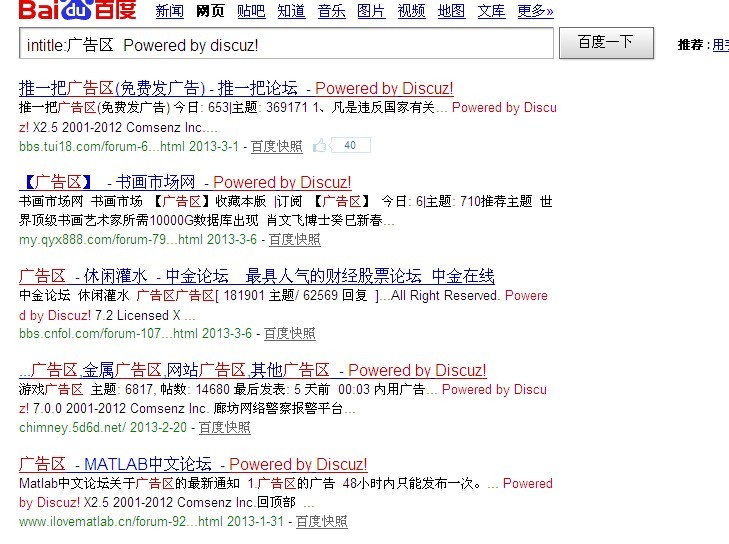View 百度快照 for the bbs.cnfol.com result
This screenshot has width=729, height=544.
tap(290, 333)
